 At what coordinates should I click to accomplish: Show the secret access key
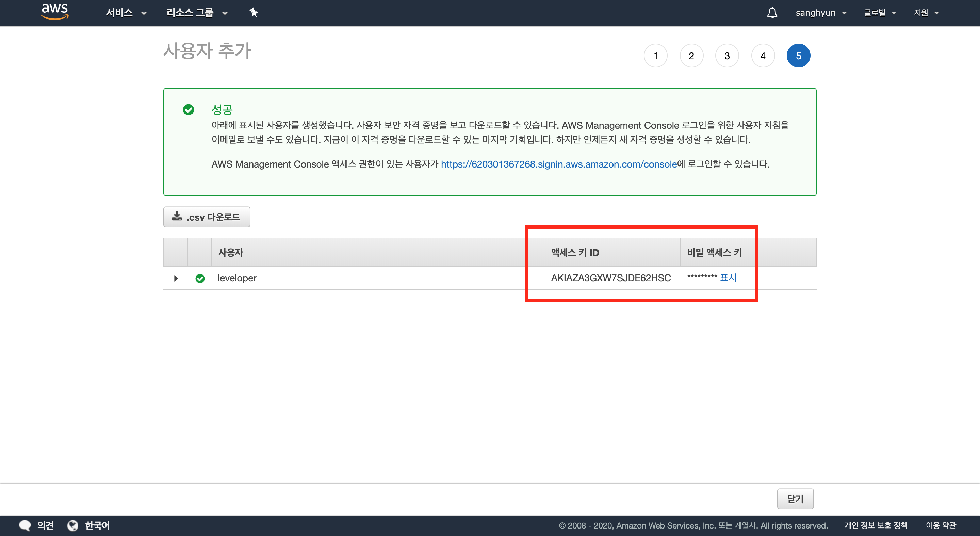728,278
